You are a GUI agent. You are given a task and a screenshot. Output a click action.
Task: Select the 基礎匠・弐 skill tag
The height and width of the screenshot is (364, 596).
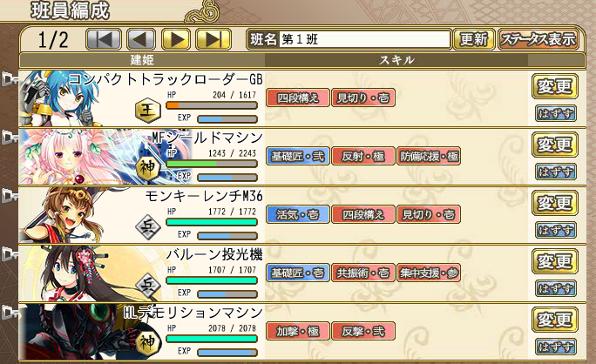[x=298, y=156]
